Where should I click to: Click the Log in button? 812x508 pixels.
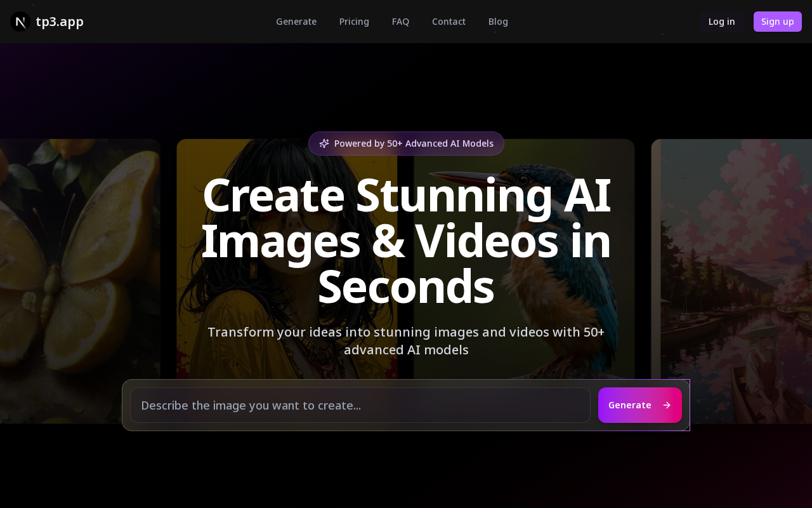click(x=722, y=22)
